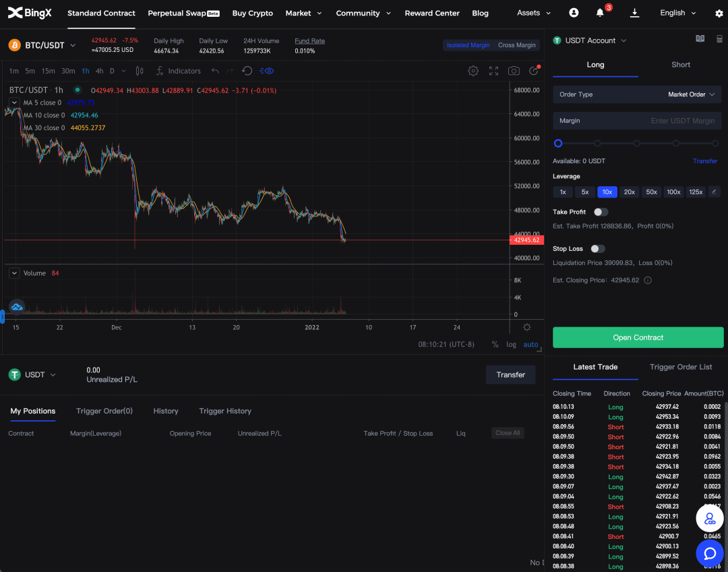Image resolution: width=728 pixels, height=572 pixels.
Task: Click Transfer button beside Unrealized P/L
Action: tap(511, 374)
